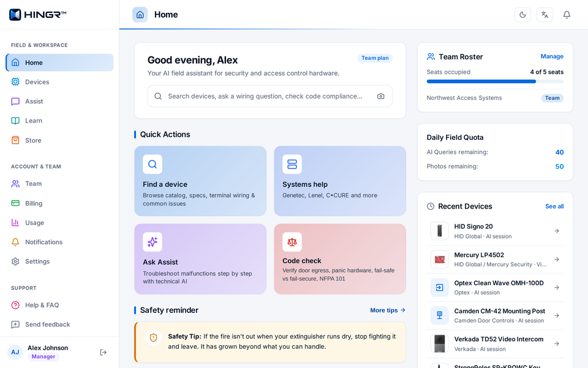
Task: Click the clock icon beside Recent Devices
Action: (x=431, y=206)
